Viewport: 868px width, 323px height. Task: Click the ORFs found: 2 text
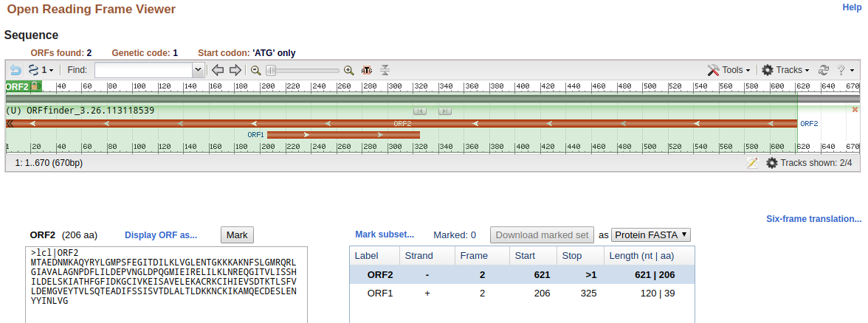click(61, 53)
